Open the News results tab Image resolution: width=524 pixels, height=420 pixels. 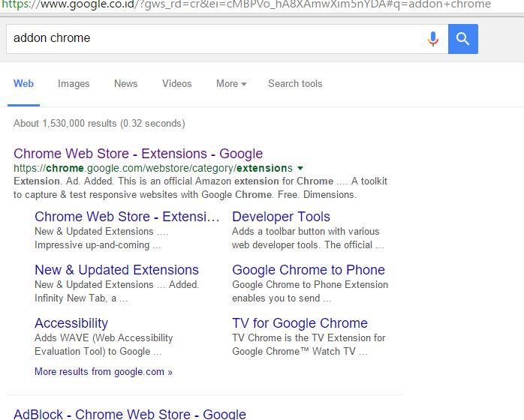125,84
